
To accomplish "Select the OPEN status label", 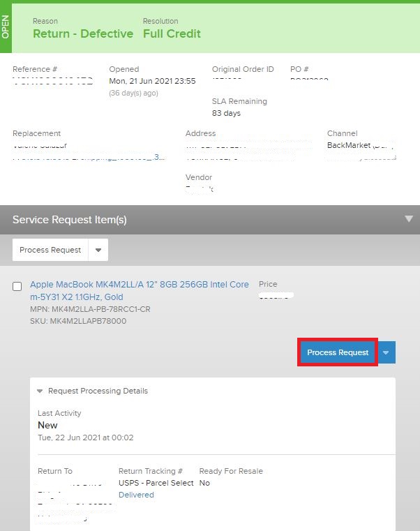I will click(x=6, y=27).
